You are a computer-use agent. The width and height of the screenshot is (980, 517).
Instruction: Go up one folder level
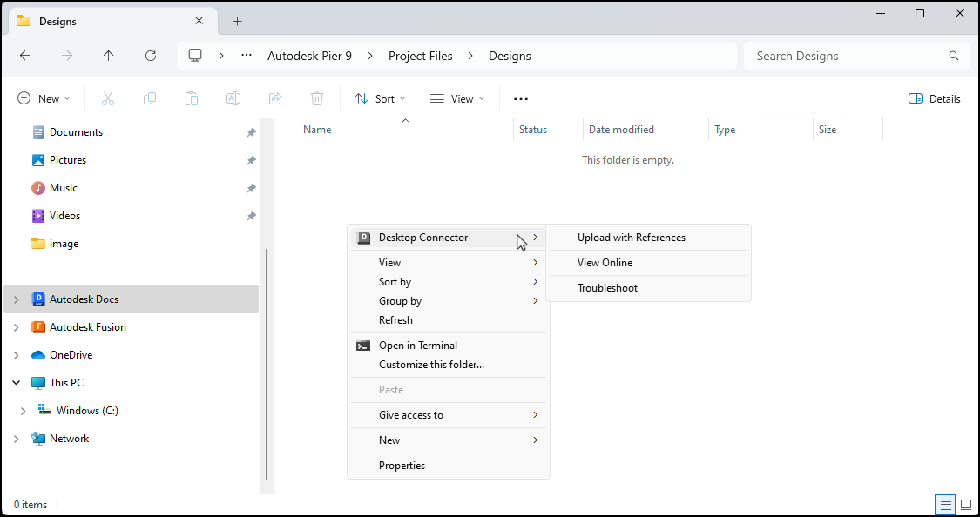coord(108,56)
